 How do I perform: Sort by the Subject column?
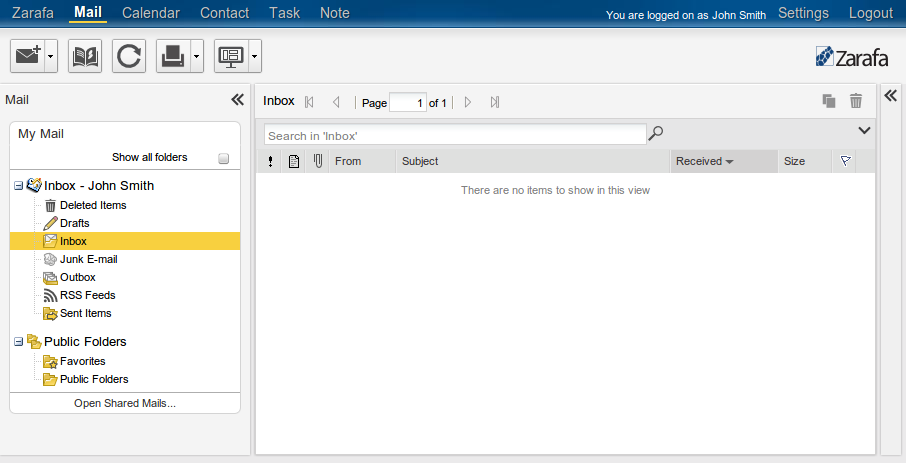click(x=533, y=161)
